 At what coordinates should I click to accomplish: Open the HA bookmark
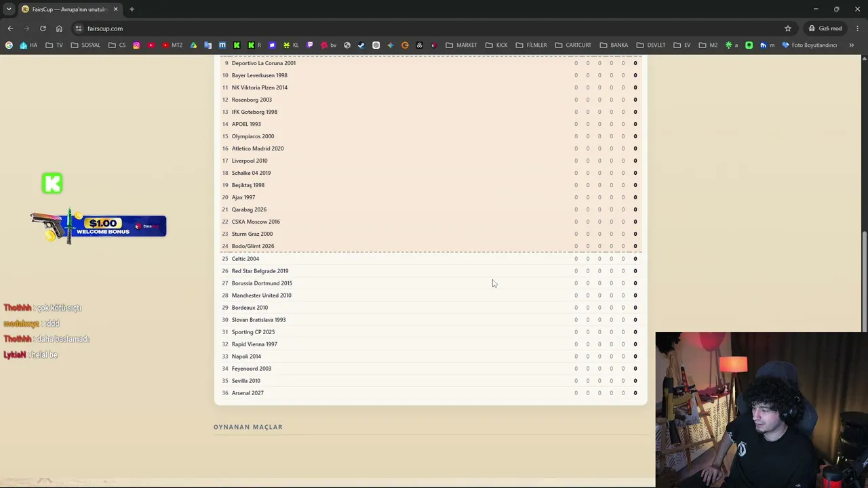[x=28, y=45]
